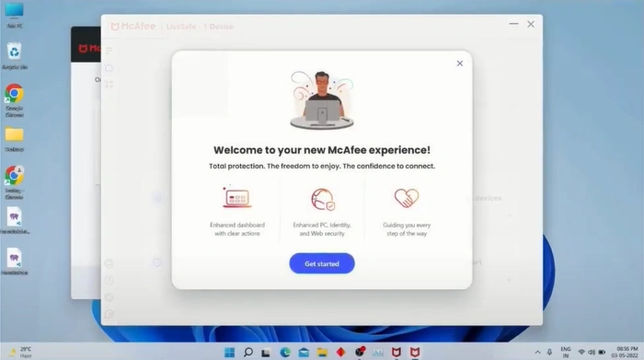The width and height of the screenshot is (644, 360).
Task: Open This PC desktop icon
Action: point(15,15)
